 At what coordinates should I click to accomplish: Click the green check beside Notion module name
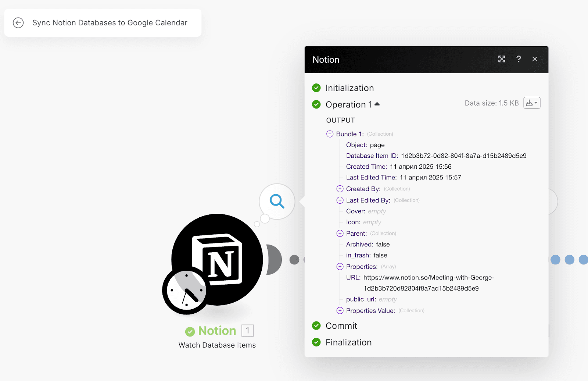coord(190,332)
